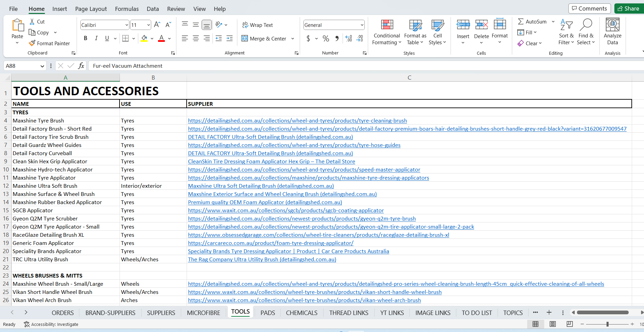Apply the Percent Style format
The height and width of the screenshot is (332, 644).
[x=326, y=38]
